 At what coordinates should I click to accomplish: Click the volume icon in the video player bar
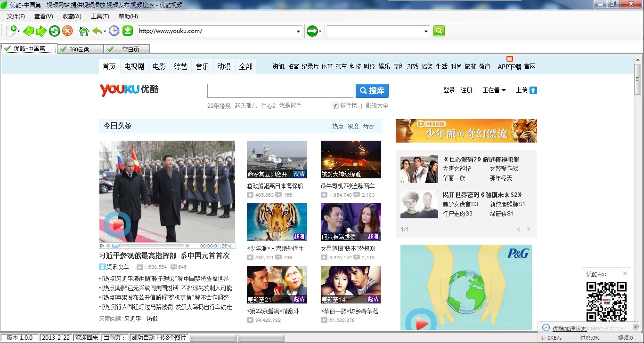click(231, 246)
